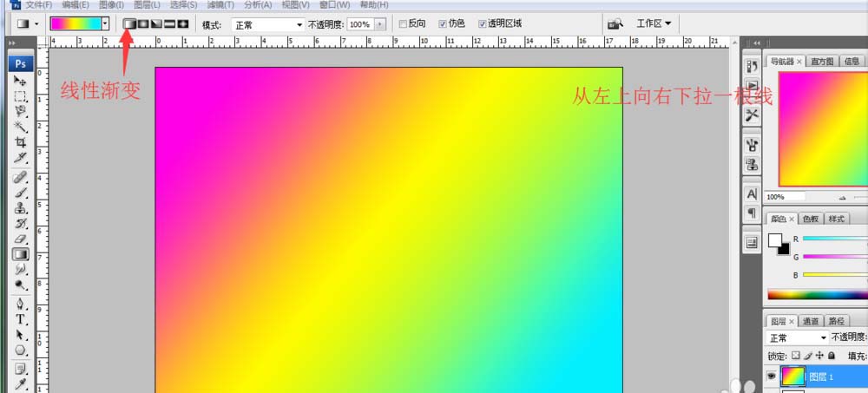The image size is (868, 393).
Task: Expand the 工作区 workspace menu
Action: pos(654,23)
